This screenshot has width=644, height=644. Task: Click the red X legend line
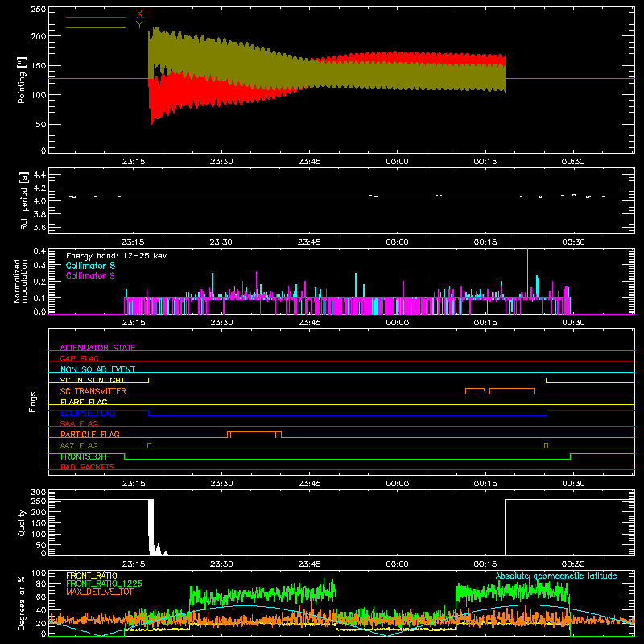(96, 17)
